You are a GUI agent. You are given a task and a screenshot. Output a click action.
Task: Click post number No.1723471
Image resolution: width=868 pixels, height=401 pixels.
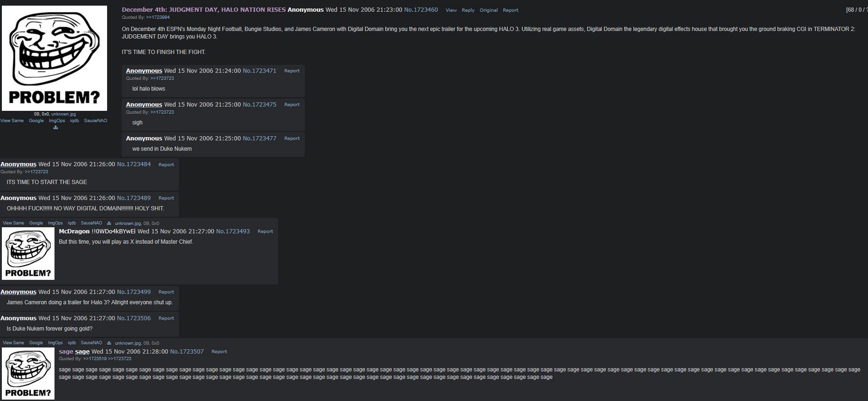click(x=259, y=71)
